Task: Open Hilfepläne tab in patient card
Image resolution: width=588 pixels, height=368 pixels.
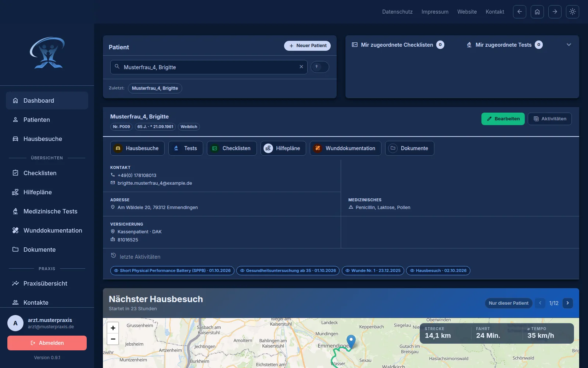Action: [283, 148]
